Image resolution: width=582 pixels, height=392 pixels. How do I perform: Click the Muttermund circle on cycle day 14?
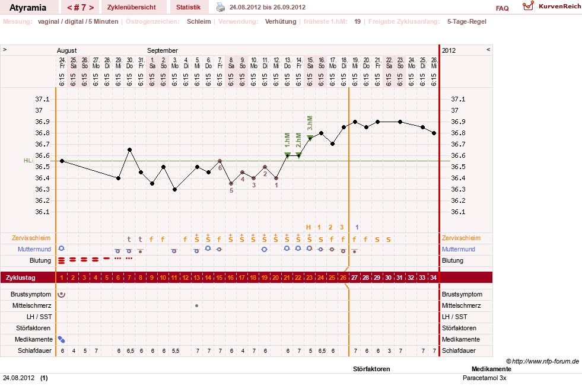[208, 248]
